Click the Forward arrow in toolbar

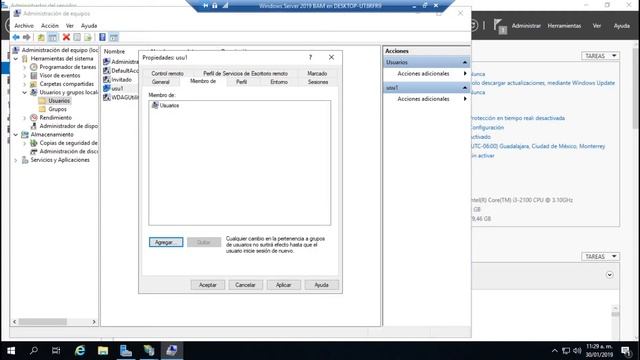click(x=27, y=38)
